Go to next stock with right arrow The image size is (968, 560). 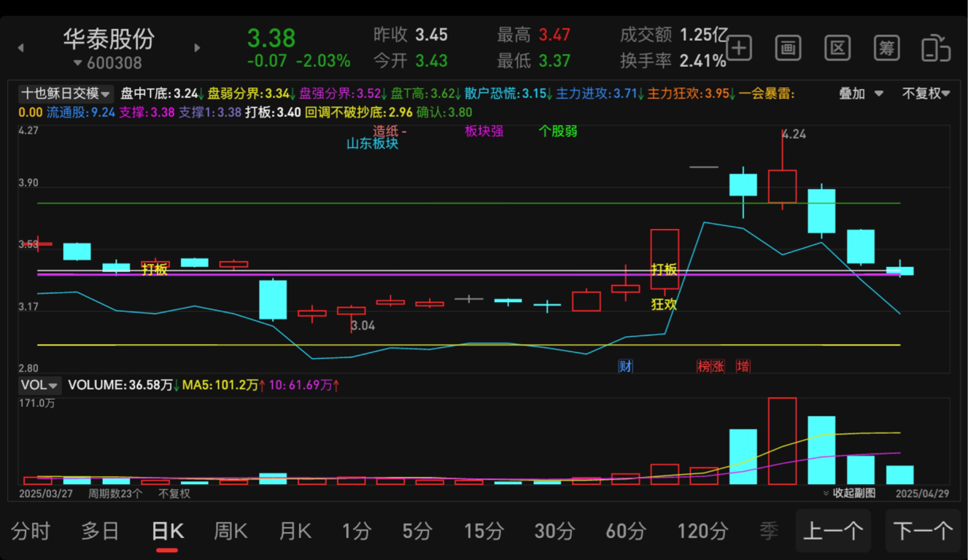tap(197, 48)
